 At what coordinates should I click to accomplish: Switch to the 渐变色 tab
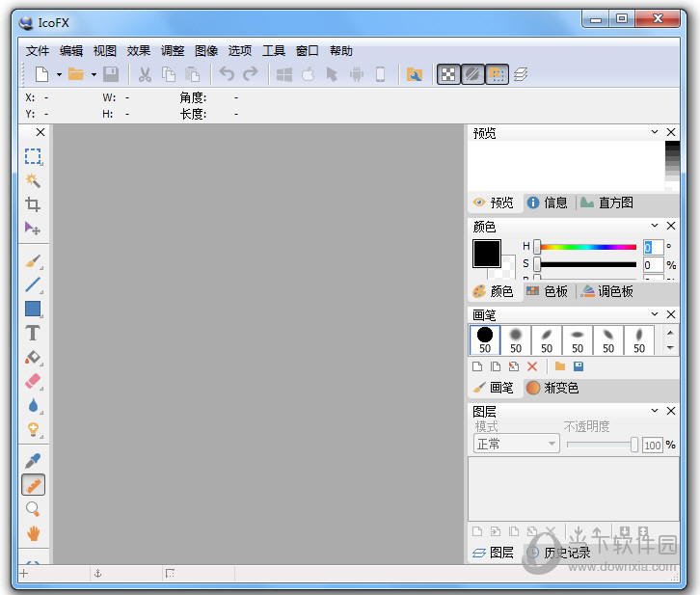tap(552, 388)
